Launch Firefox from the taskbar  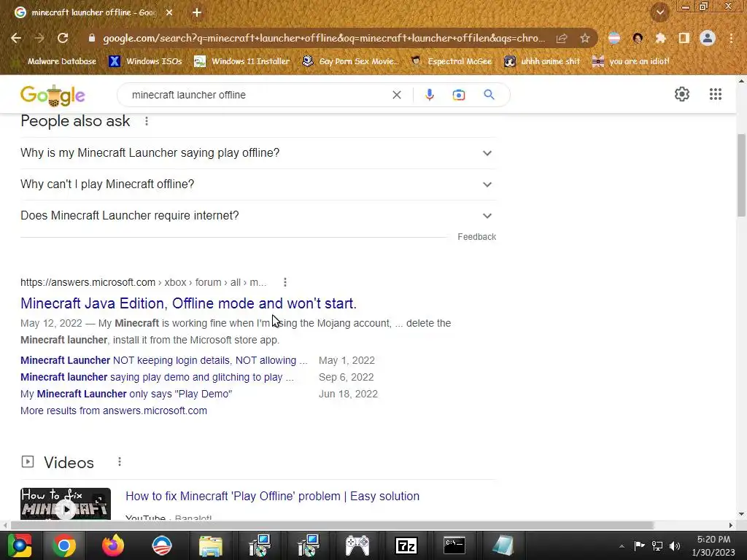(113, 545)
